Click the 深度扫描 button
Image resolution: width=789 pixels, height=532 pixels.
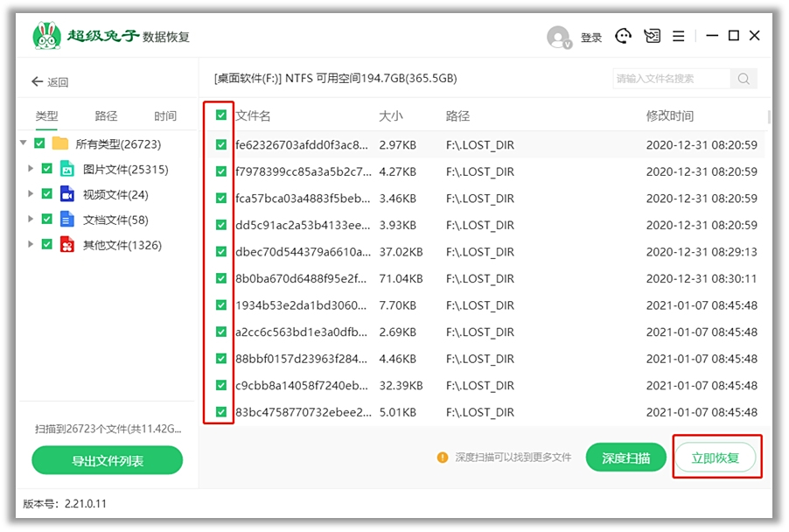click(626, 458)
